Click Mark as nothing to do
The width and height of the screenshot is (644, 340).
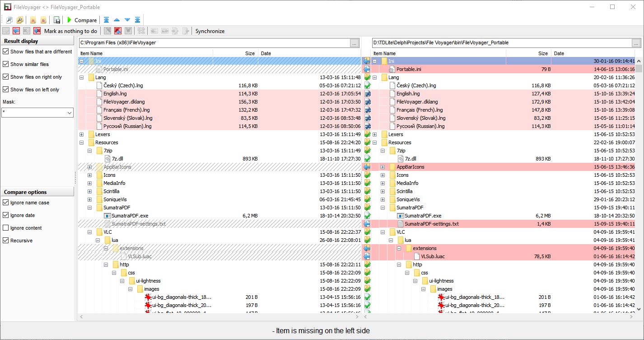[x=70, y=31]
